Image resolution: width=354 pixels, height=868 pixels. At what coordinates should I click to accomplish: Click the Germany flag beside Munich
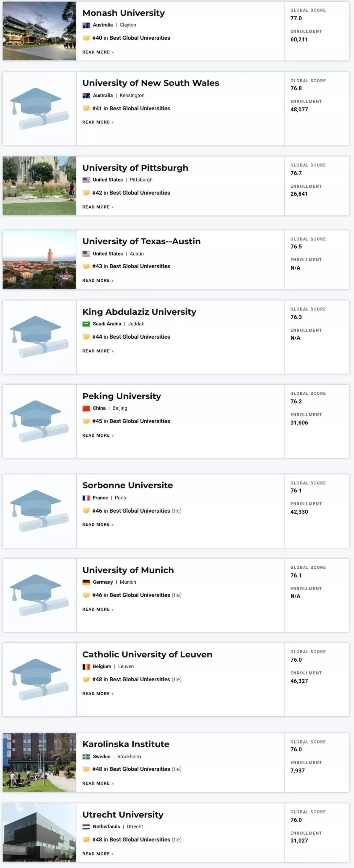tap(86, 582)
